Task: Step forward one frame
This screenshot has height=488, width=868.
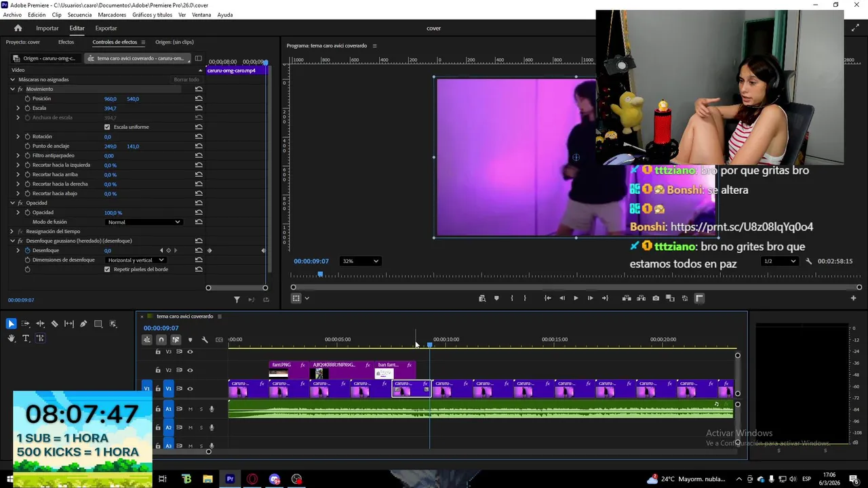Action: click(x=590, y=298)
